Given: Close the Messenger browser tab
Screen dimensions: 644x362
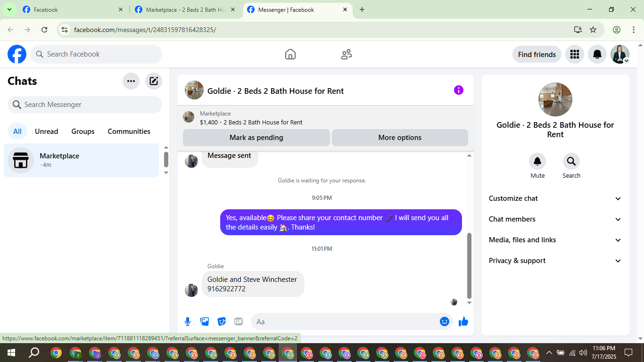Looking at the screenshot, I should tap(345, 9).
